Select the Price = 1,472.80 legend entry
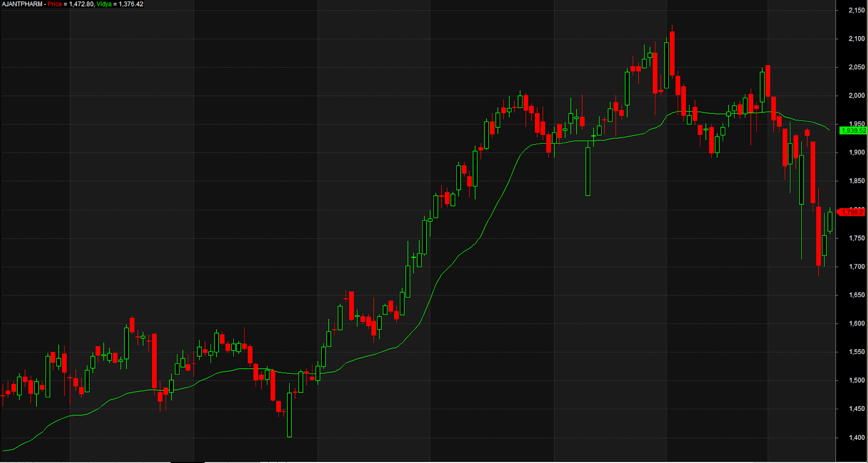 71,4
